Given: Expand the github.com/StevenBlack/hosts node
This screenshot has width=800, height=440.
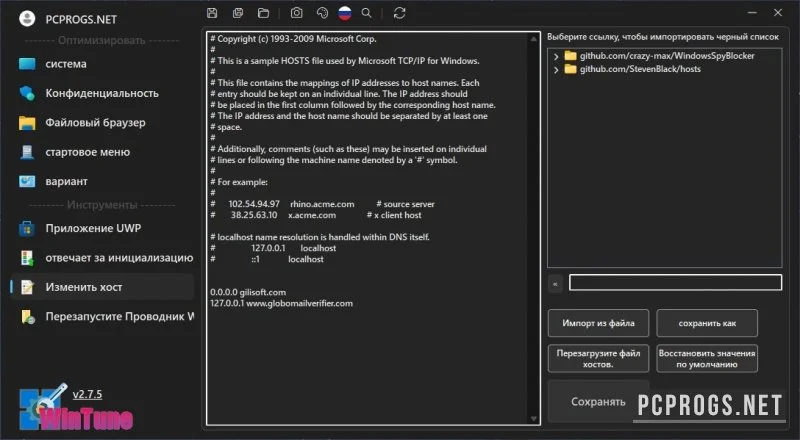Looking at the screenshot, I should tap(556, 69).
